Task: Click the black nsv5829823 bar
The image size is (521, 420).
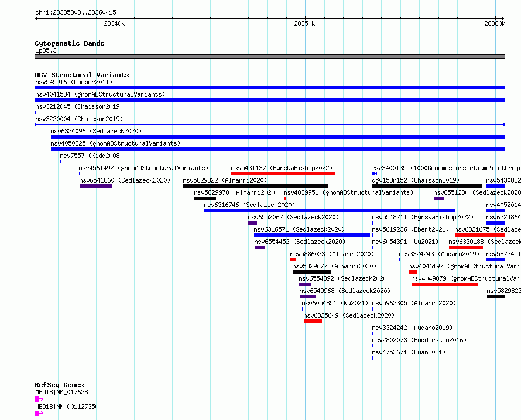Action: pyautogui.click(x=496, y=297)
